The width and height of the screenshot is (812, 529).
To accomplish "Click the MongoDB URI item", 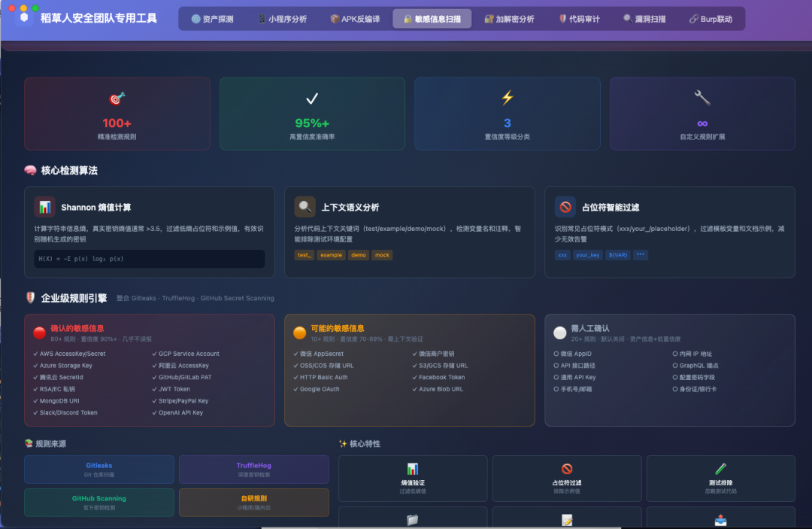I will [56, 401].
